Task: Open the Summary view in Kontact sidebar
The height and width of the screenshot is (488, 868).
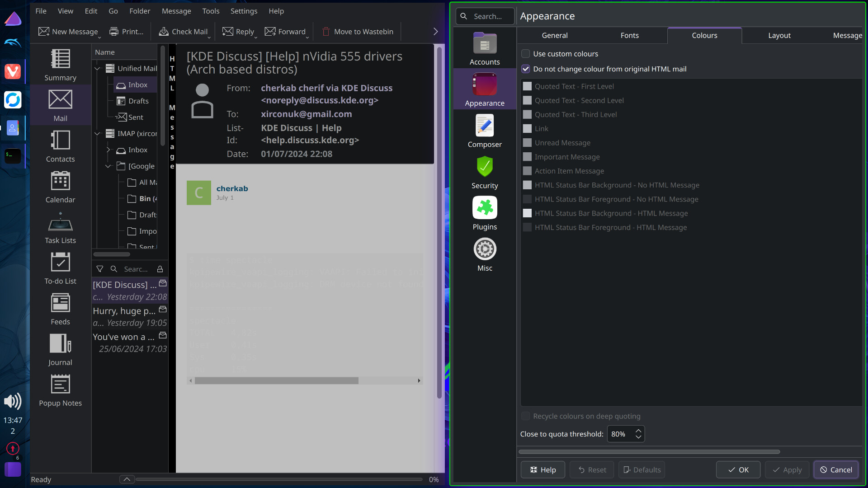Action: (60, 65)
